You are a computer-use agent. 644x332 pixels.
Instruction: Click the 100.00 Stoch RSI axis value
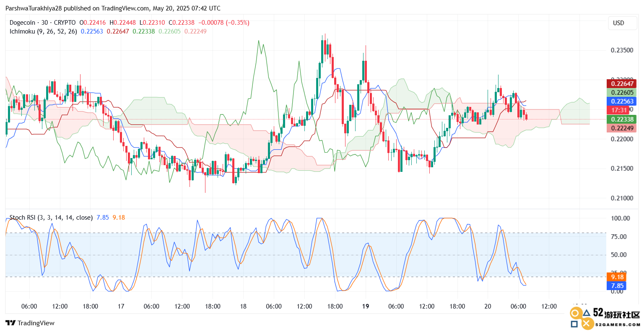pyautogui.click(x=621, y=218)
